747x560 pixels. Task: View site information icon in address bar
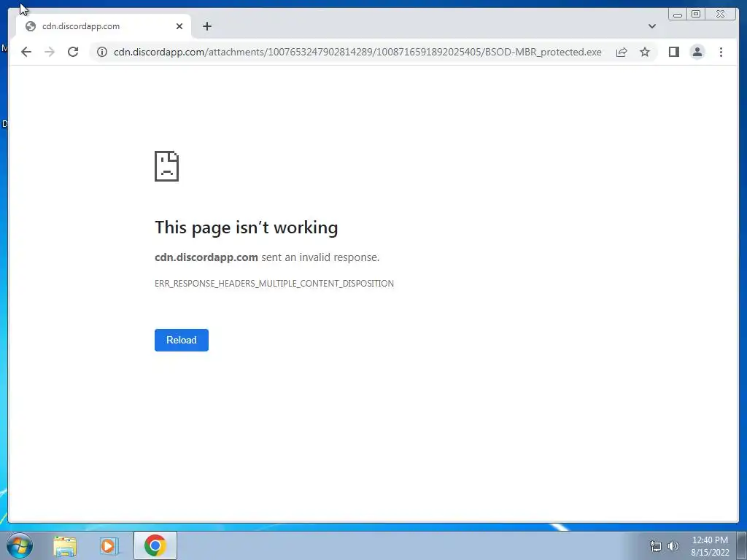pos(102,52)
